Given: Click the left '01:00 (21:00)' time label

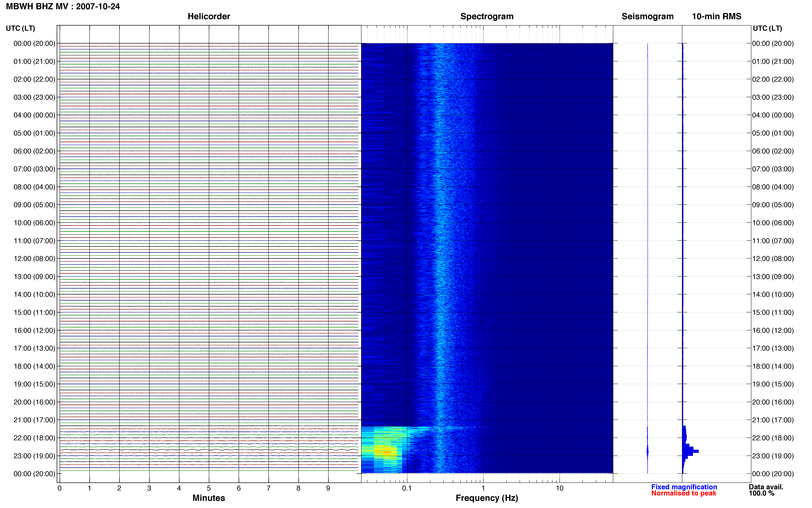Looking at the screenshot, I should pos(34,62).
